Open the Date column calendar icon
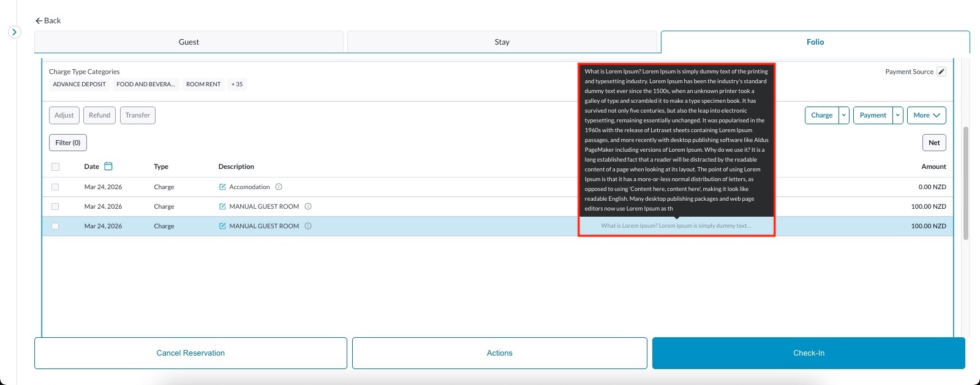This screenshot has height=385, width=980. 108,166
